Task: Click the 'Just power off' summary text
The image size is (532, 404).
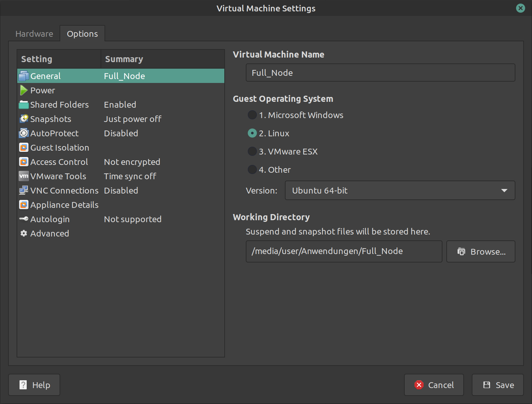Action: point(133,119)
